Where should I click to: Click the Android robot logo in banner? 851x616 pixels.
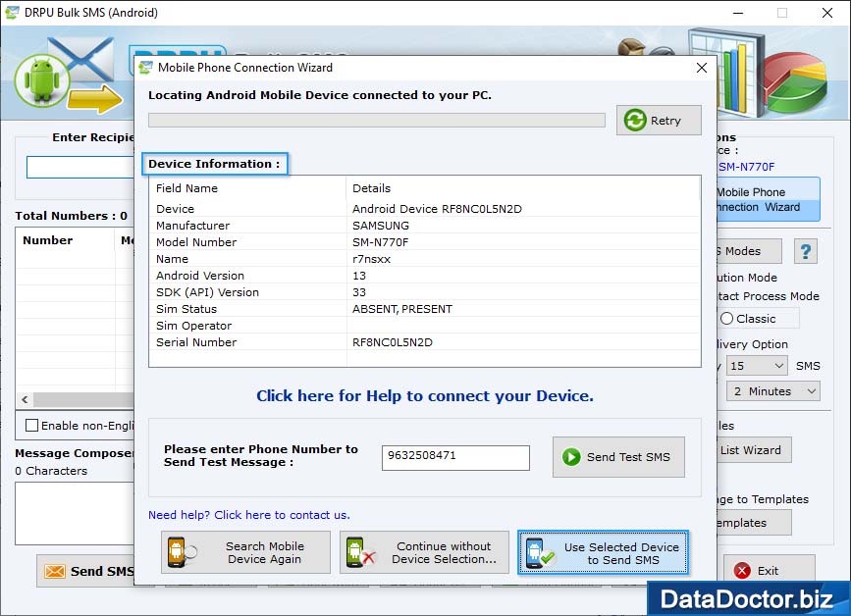tap(42, 80)
